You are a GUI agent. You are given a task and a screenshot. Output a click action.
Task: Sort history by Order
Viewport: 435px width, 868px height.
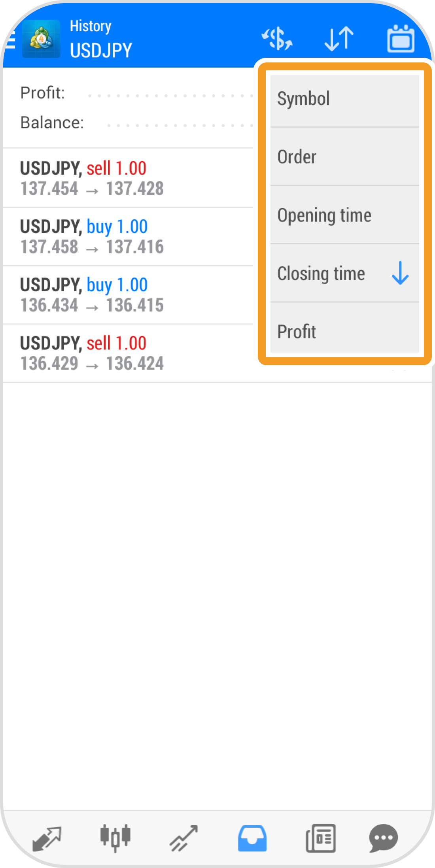(x=344, y=157)
